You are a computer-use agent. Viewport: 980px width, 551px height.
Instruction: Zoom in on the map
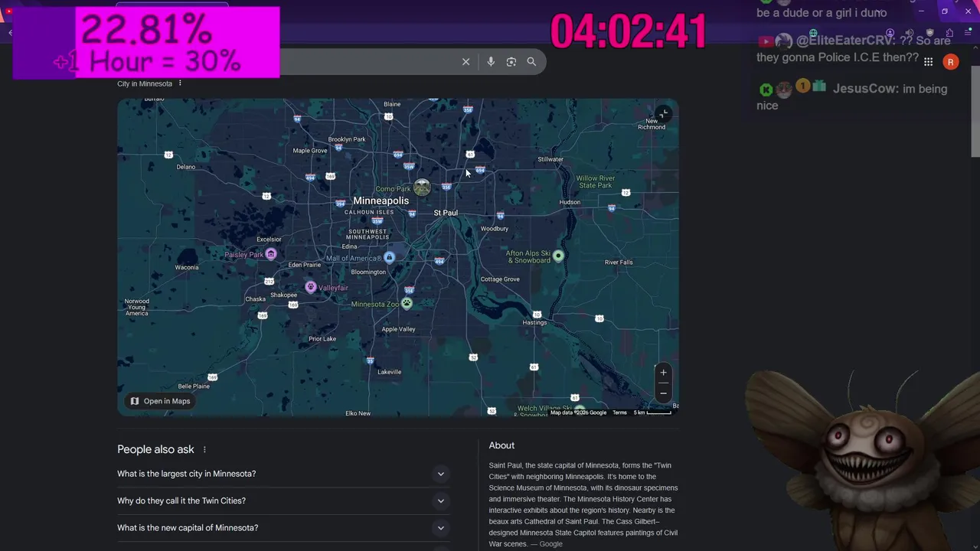point(663,373)
